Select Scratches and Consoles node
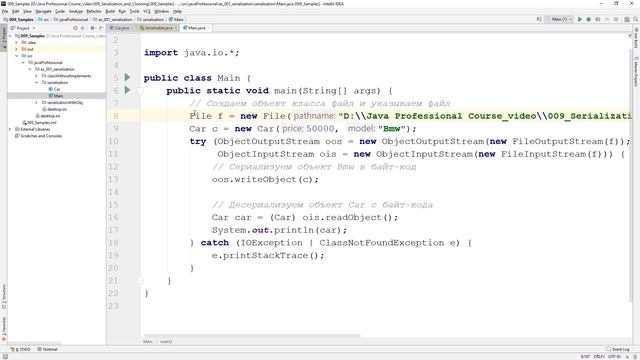640x360 pixels. point(38,136)
